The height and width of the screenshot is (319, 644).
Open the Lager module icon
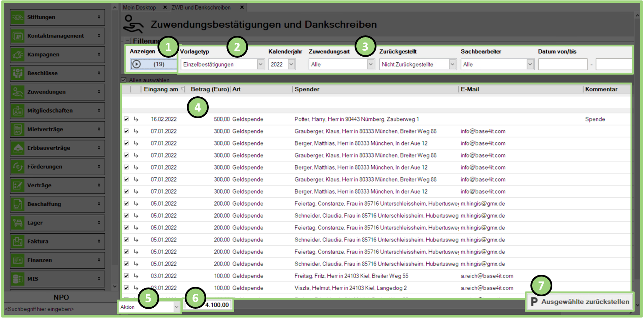tap(17, 223)
